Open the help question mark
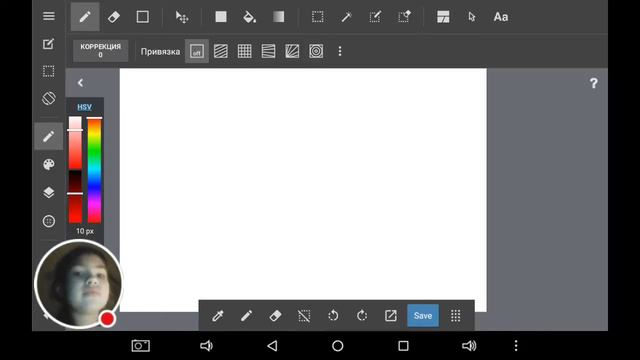This screenshot has width=640, height=360. 593,83
